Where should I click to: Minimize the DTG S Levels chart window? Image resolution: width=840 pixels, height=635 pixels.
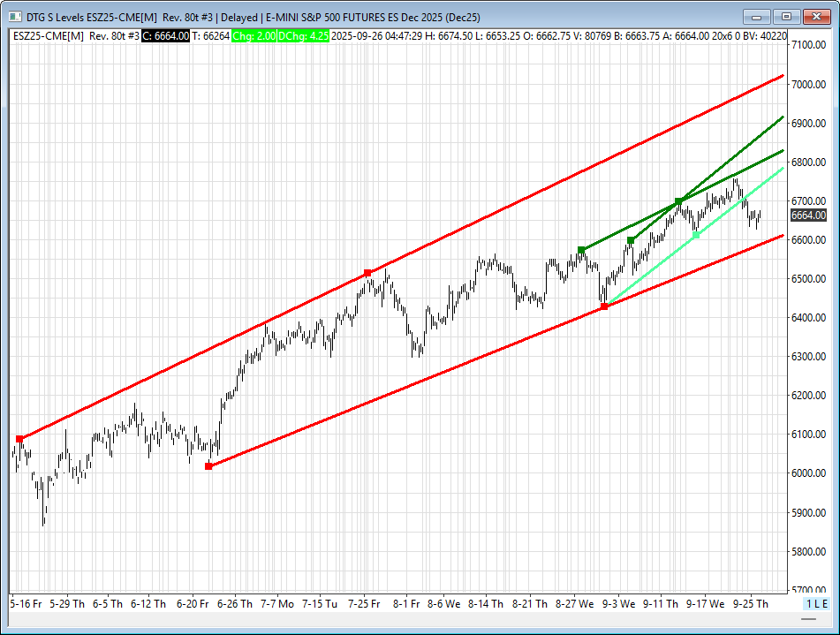click(756, 17)
